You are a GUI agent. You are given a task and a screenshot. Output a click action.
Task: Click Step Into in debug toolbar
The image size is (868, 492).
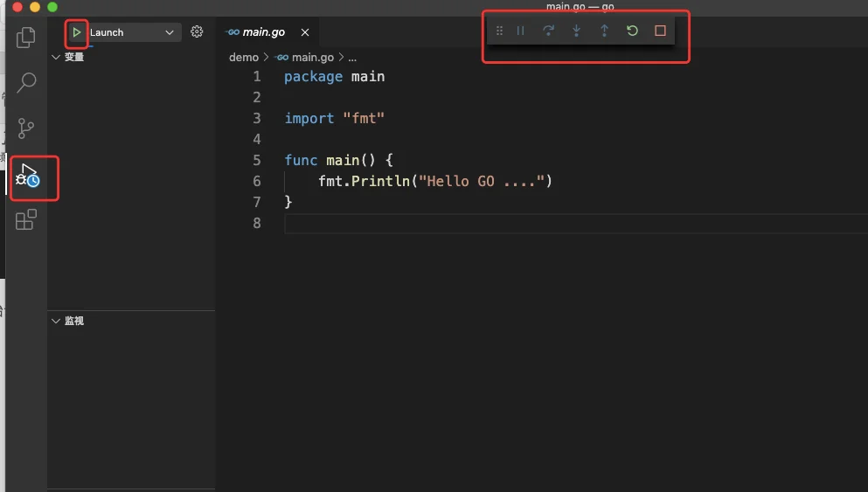[x=576, y=31]
